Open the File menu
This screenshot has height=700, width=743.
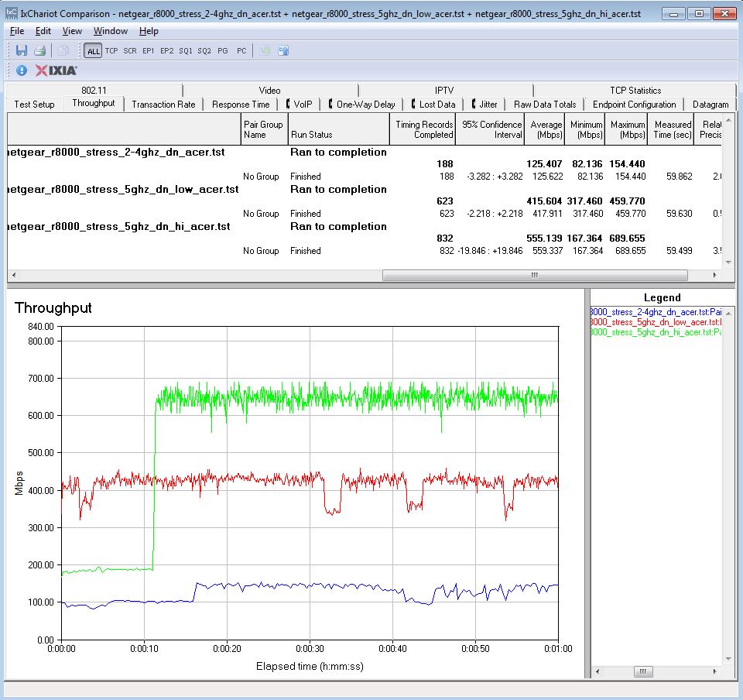[16, 31]
